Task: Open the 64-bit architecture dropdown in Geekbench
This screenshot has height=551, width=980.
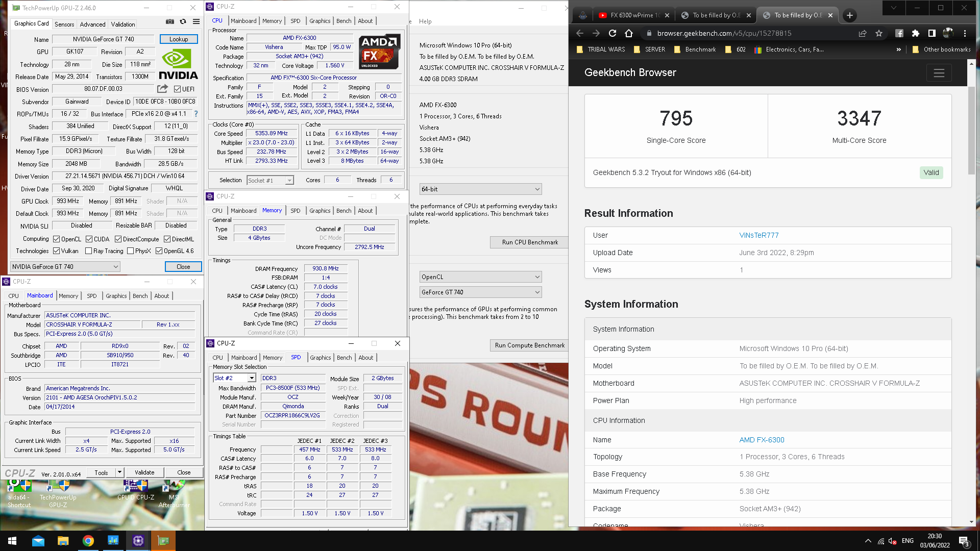Action: click(480, 189)
